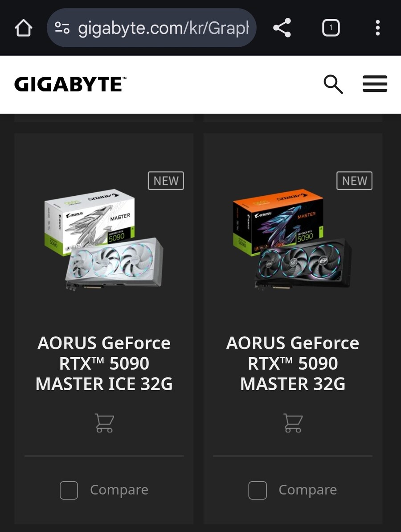Open AORUS RTX 5090 MASTER ICE 32G title
The height and width of the screenshot is (532, 401).
coord(104,363)
